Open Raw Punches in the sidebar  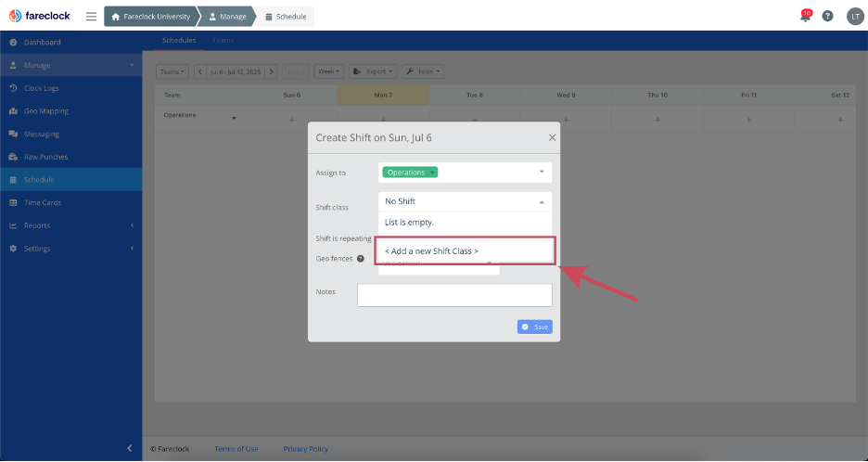point(70,157)
